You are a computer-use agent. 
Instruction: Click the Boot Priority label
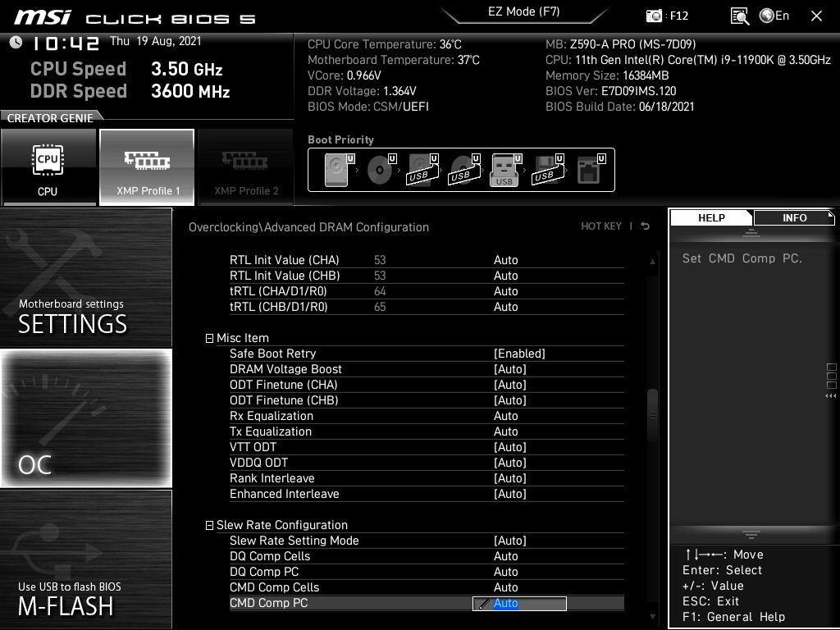(x=340, y=139)
